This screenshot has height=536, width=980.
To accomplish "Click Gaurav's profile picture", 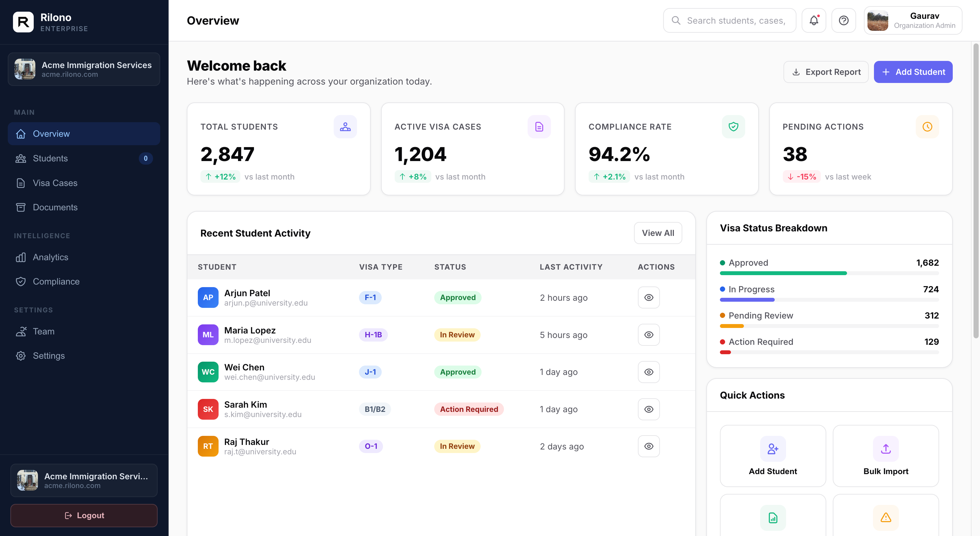I will tap(878, 20).
